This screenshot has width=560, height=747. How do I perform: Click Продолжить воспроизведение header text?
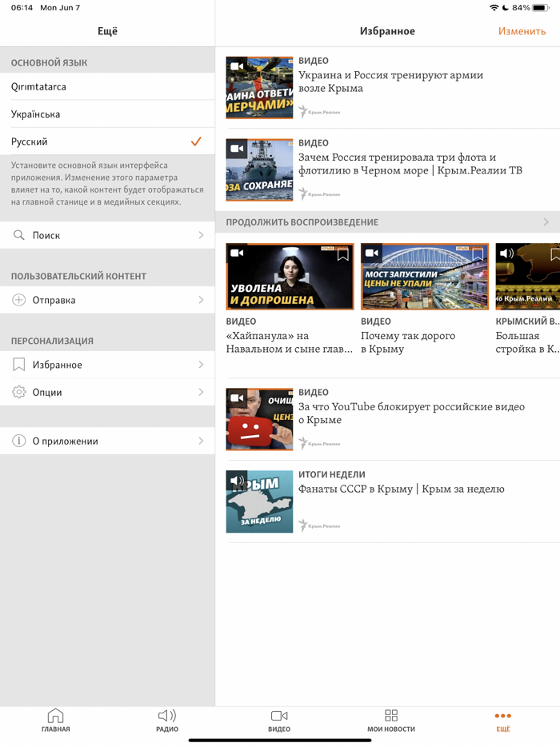(x=302, y=222)
